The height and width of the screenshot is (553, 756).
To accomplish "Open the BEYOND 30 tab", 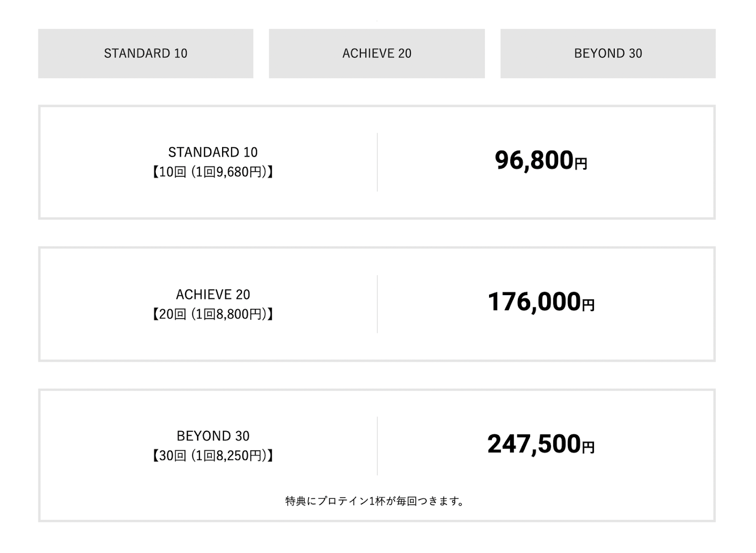I will [x=608, y=53].
